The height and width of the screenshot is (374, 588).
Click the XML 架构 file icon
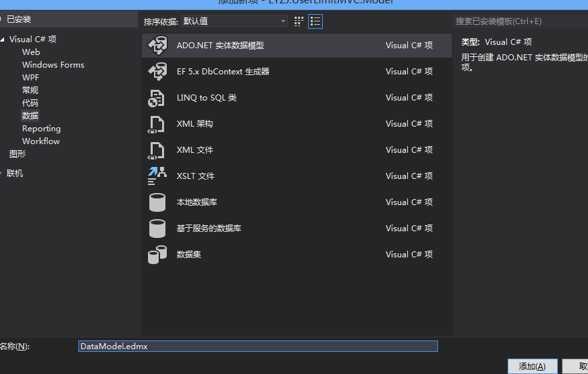(x=157, y=124)
